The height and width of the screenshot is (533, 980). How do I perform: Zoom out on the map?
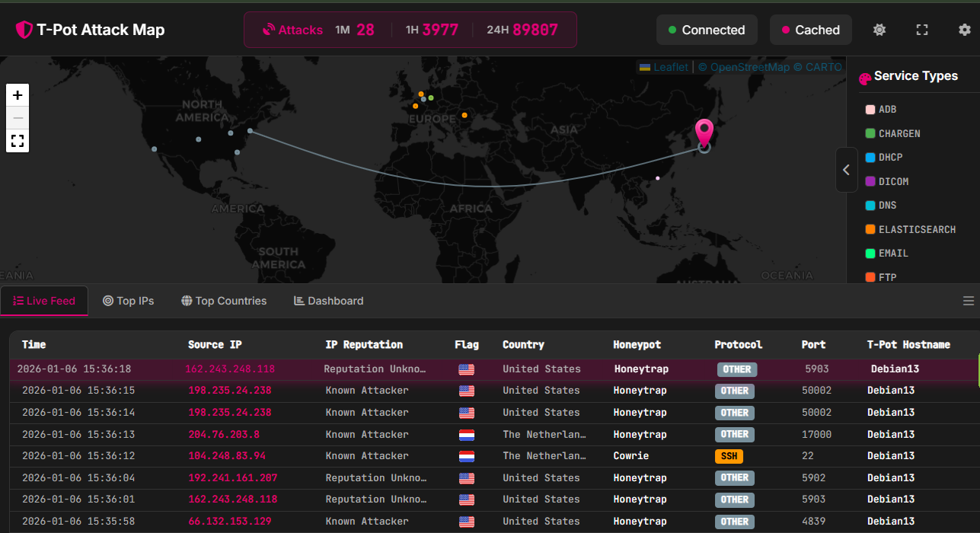pos(18,118)
